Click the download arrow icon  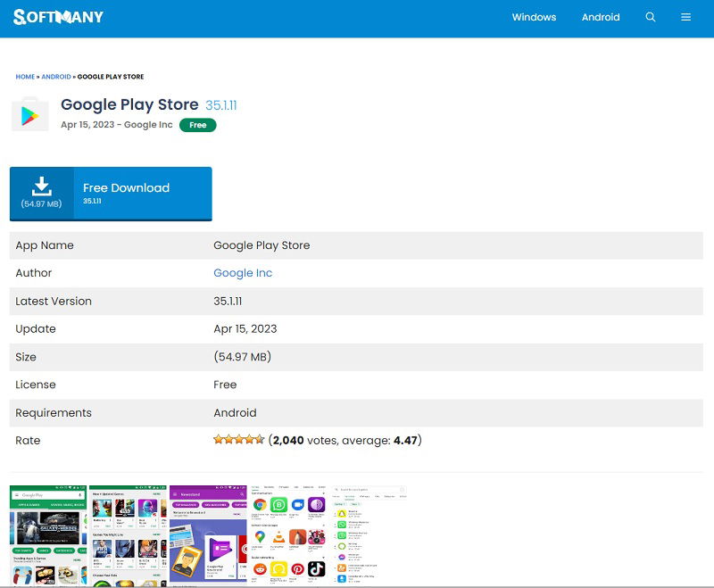(x=41, y=186)
